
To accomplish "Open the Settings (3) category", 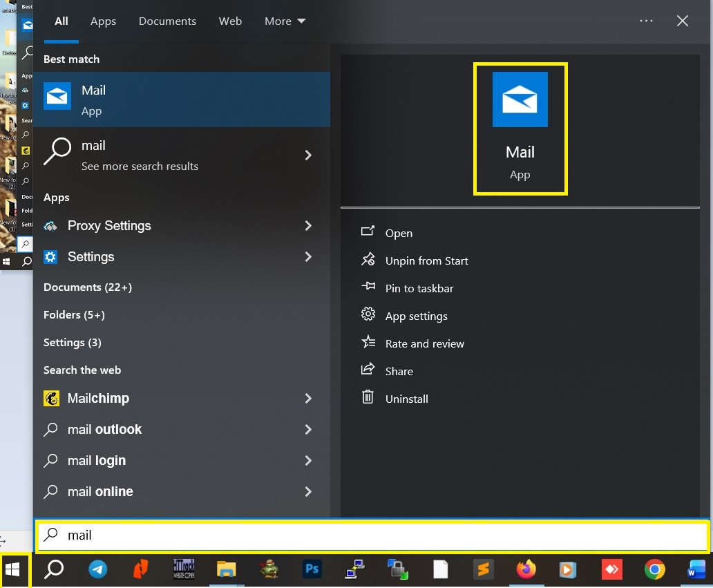I will 73,343.
